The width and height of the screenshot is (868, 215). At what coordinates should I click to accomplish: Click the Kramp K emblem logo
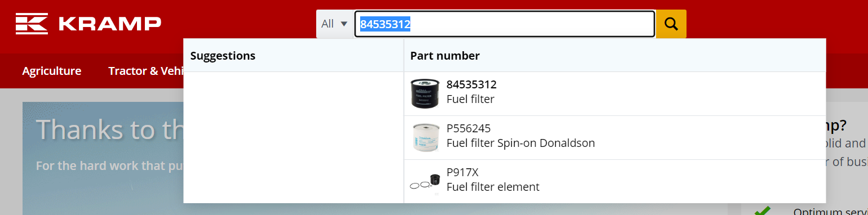point(32,24)
